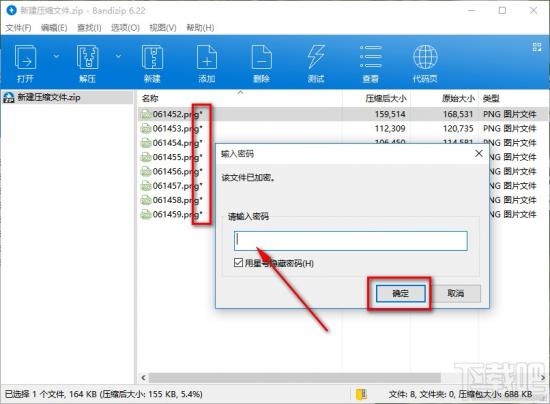Click the PNG icon of 061459.png
The height and width of the screenshot is (404, 550).
pos(146,214)
